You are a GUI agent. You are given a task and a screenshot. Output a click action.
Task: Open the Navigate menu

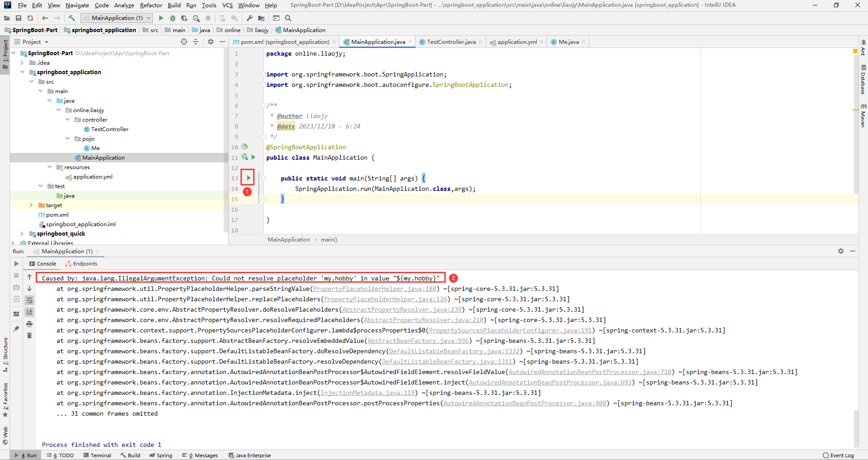coord(77,5)
